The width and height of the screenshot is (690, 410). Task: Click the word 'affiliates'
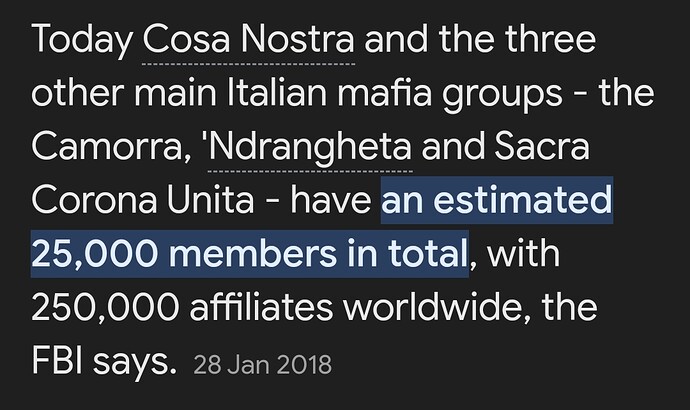[261, 307]
